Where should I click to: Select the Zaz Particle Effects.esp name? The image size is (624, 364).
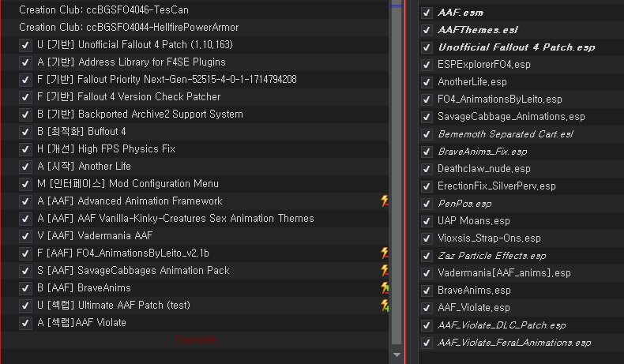(492, 256)
